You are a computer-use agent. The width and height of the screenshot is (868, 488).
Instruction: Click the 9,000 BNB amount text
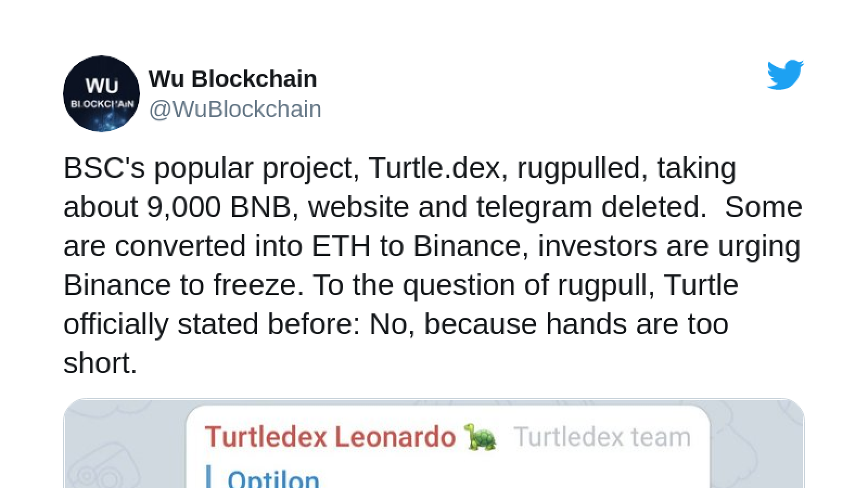coord(219,207)
